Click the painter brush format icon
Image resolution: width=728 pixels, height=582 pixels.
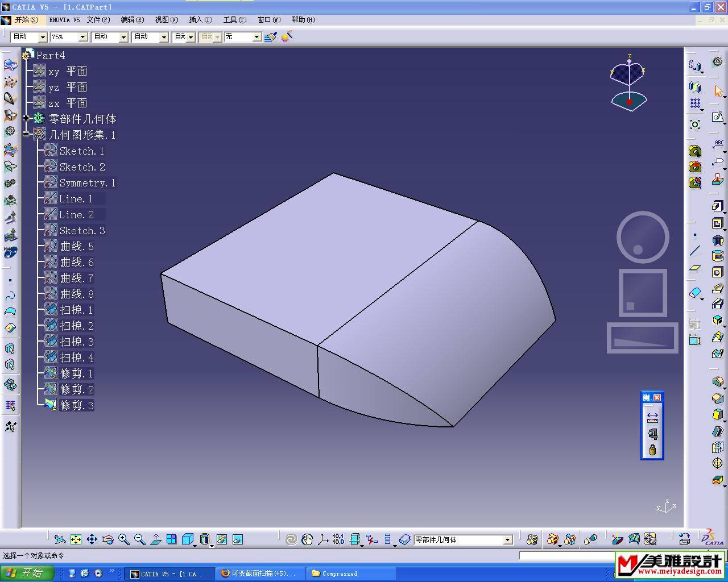tap(271, 37)
